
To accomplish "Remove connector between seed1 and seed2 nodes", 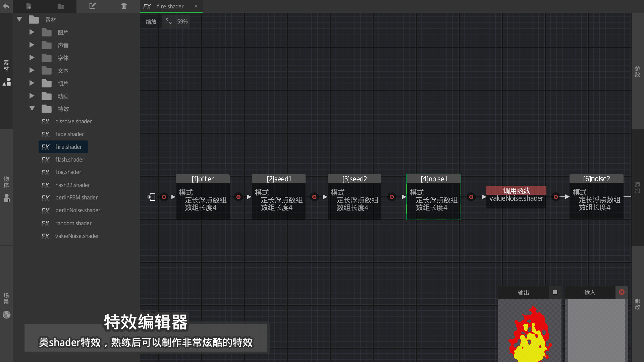I will pos(314,197).
